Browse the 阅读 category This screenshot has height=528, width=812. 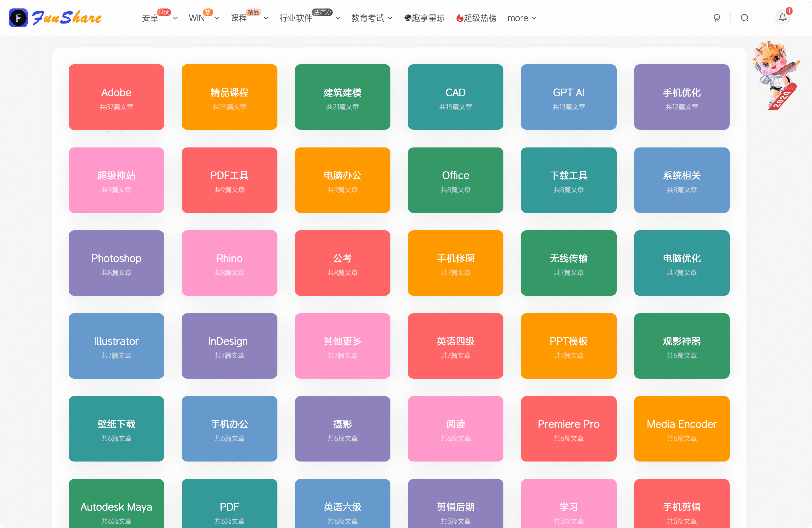pyautogui.click(x=456, y=429)
